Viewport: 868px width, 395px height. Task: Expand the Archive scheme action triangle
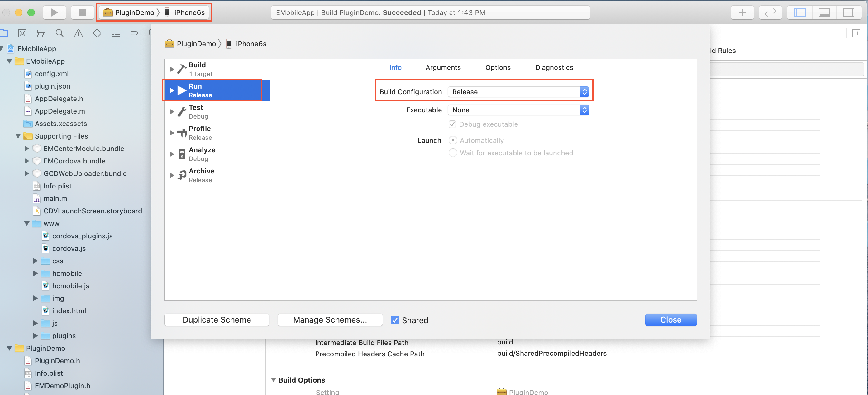point(172,175)
